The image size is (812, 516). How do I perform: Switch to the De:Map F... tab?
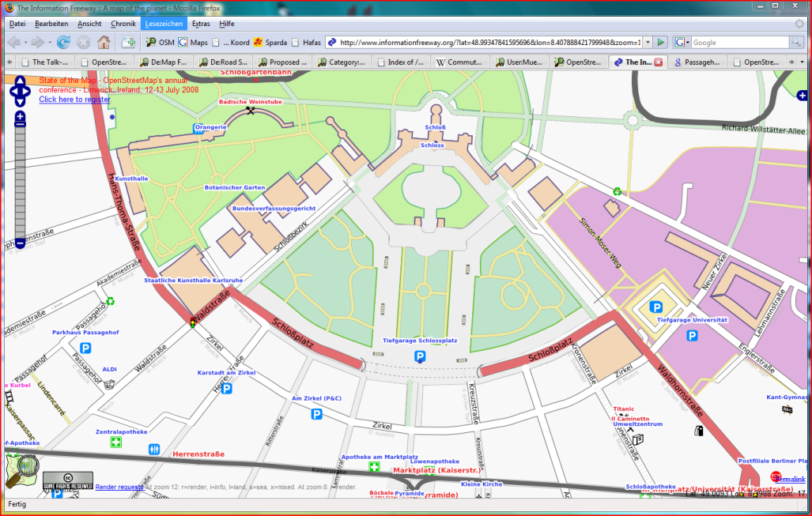pyautogui.click(x=163, y=62)
